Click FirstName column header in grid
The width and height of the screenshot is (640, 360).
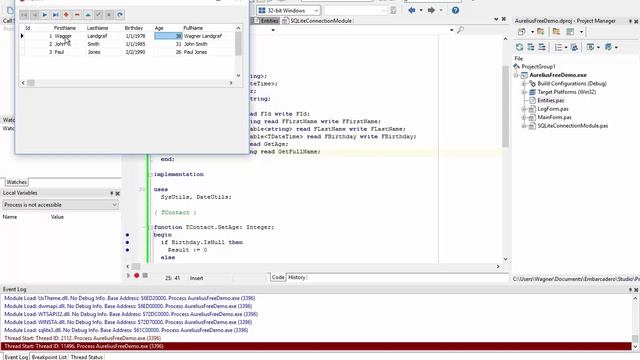tap(65, 28)
